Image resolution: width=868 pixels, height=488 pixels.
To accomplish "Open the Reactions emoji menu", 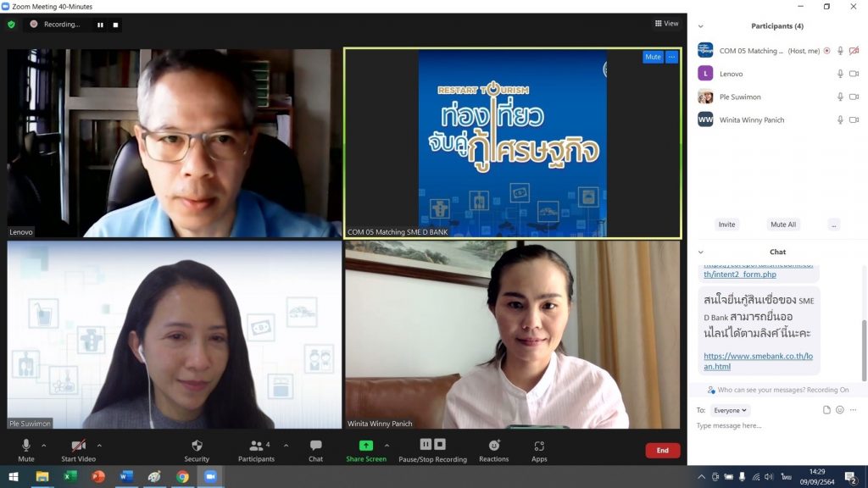I will [493, 446].
